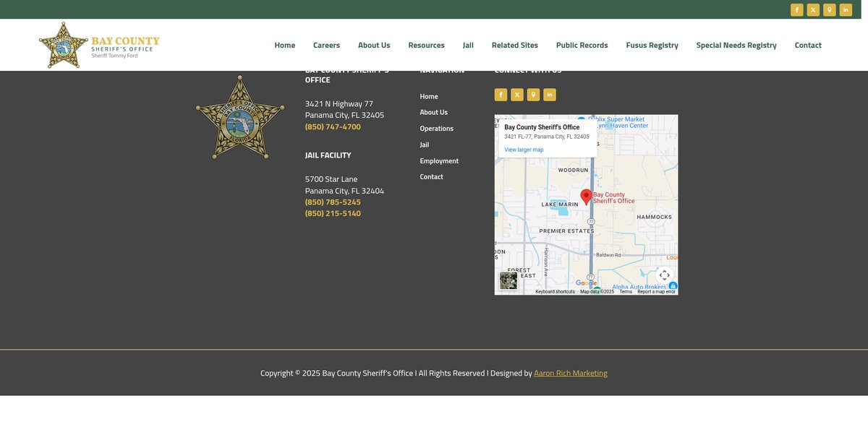Open Resources menu item

(426, 45)
